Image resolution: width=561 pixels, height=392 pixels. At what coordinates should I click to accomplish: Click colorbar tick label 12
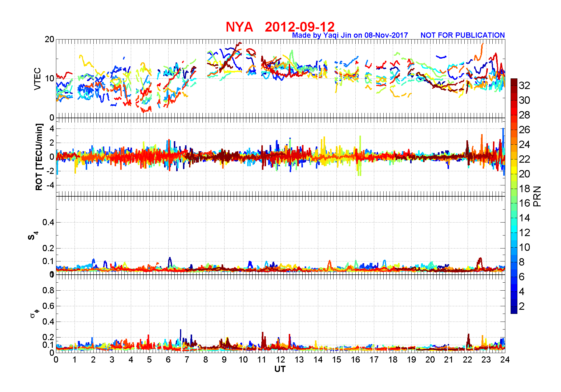click(524, 233)
